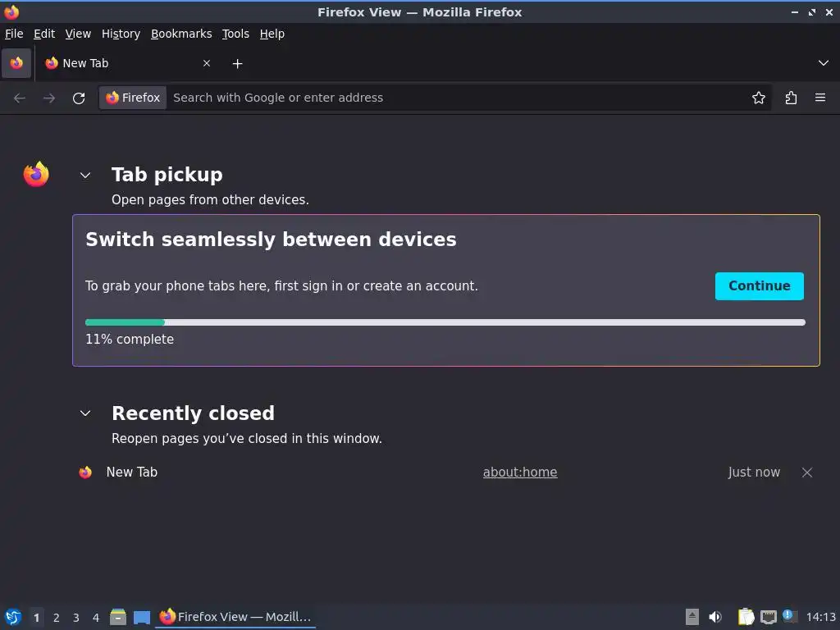Open the taskbar application launcher menu
Screen dimensions: 840x630
point(13,617)
